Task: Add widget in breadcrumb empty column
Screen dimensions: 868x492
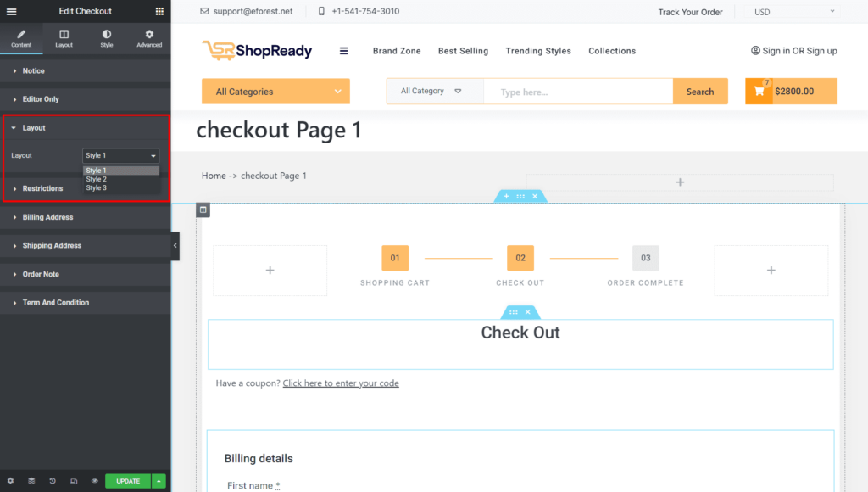Action: pyautogui.click(x=680, y=182)
